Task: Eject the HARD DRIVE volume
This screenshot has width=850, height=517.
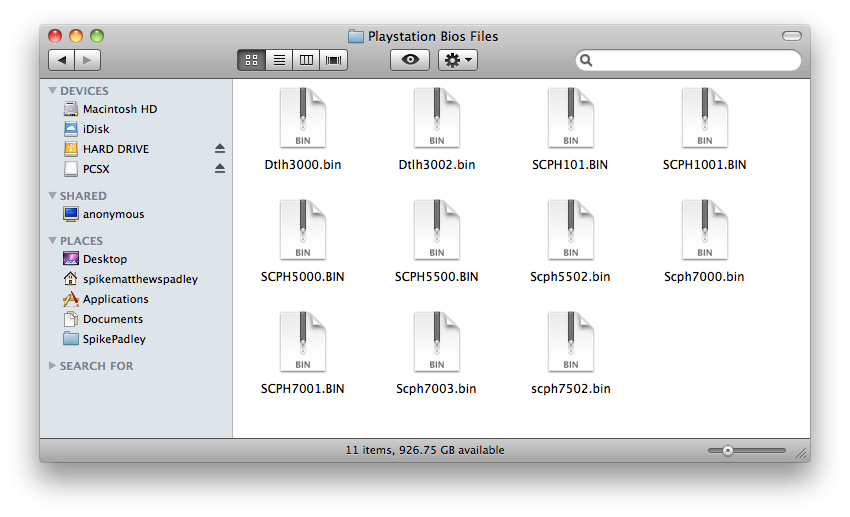Action: click(220, 149)
